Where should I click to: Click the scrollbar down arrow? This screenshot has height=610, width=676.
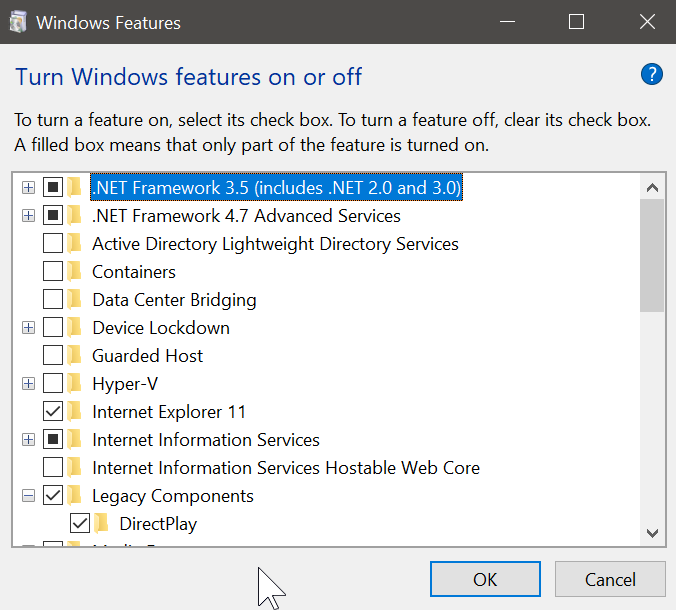tap(652, 533)
